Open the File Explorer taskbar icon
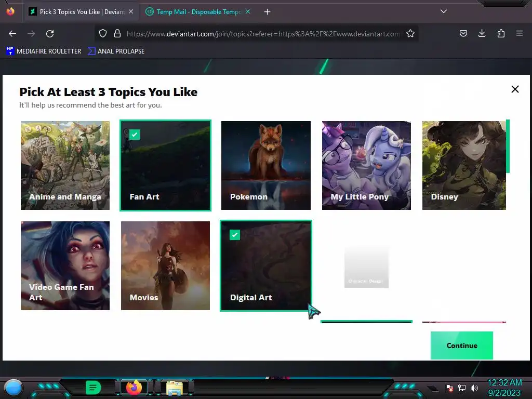Screen dimensions: 532x399 coord(175,388)
